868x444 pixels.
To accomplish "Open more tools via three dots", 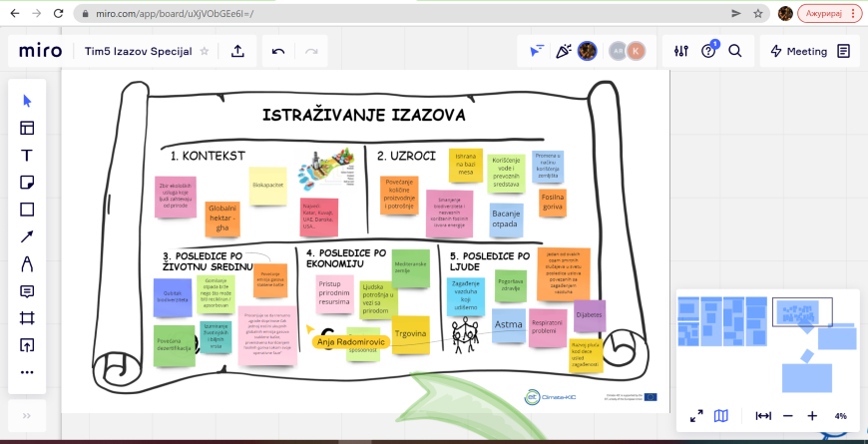I will point(27,372).
